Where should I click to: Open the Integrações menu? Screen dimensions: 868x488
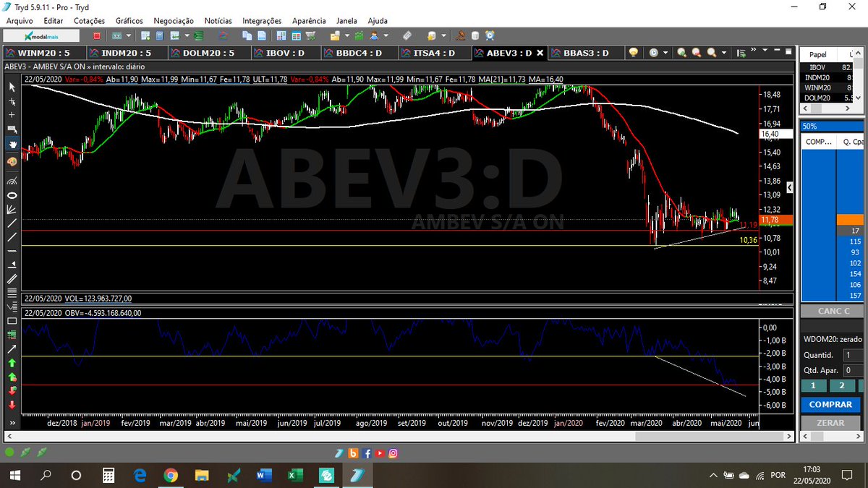click(x=262, y=21)
